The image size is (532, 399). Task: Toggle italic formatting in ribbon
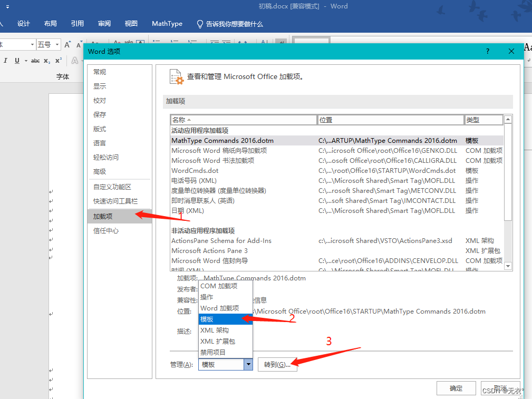tap(5, 61)
